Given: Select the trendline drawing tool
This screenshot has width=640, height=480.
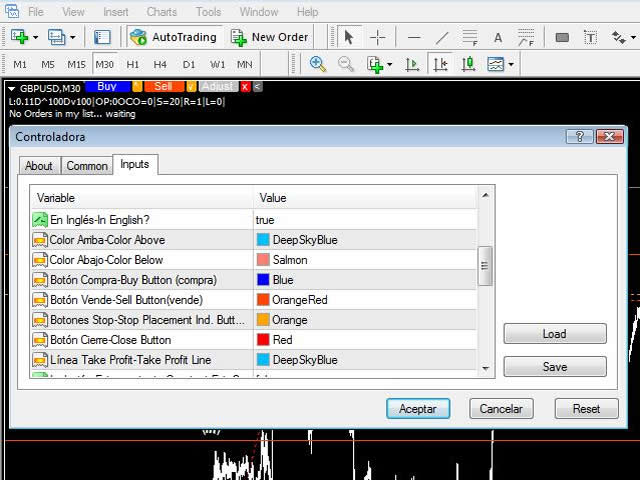Looking at the screenshot, I should (442, 38).
